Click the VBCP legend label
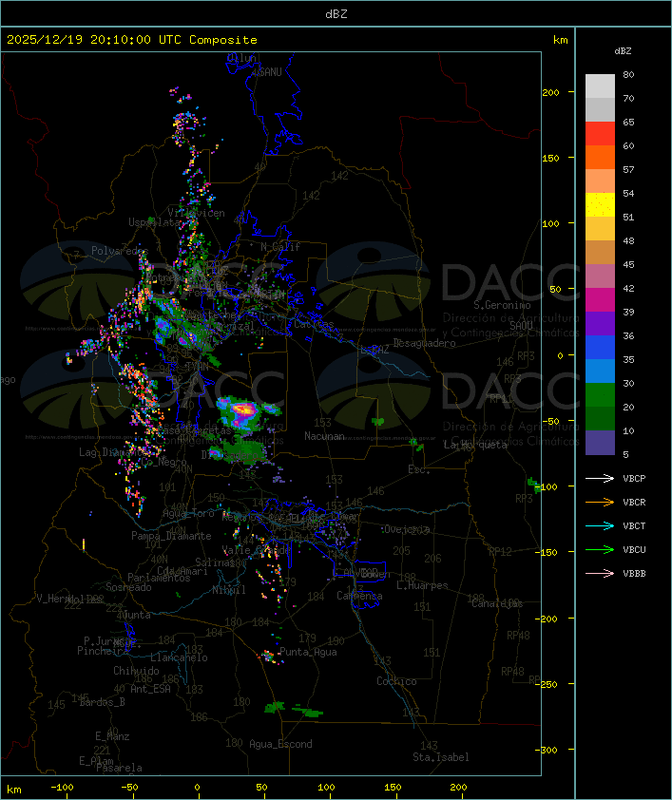The image size is (672, 800). [x=634, y=479]
